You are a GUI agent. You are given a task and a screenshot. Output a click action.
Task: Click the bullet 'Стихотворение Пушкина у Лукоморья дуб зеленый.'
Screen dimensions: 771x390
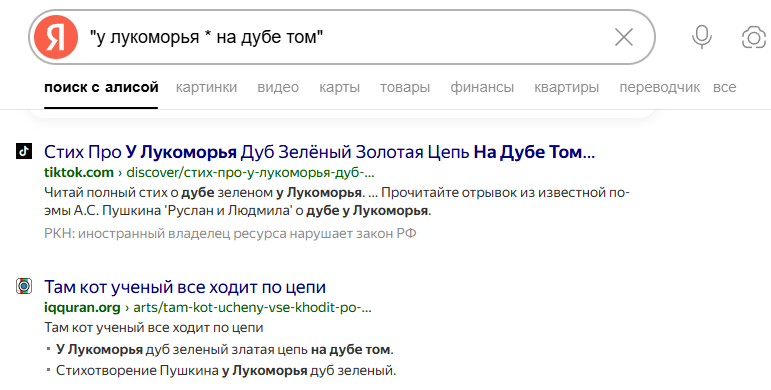[x=226, y=370]
